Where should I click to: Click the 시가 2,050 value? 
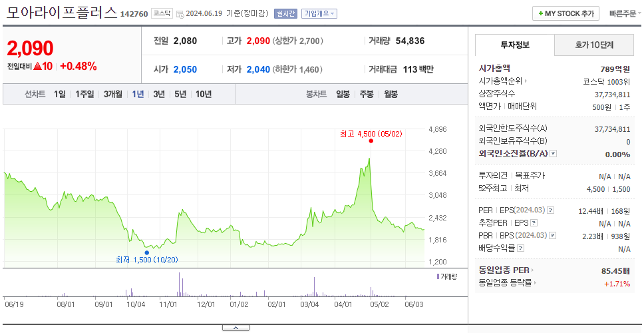[185, 69]
